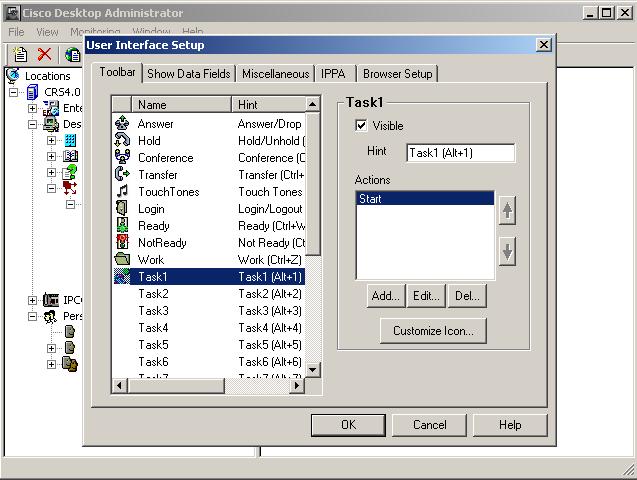Click the Desktop node computer icon

(x=51, y=124)
